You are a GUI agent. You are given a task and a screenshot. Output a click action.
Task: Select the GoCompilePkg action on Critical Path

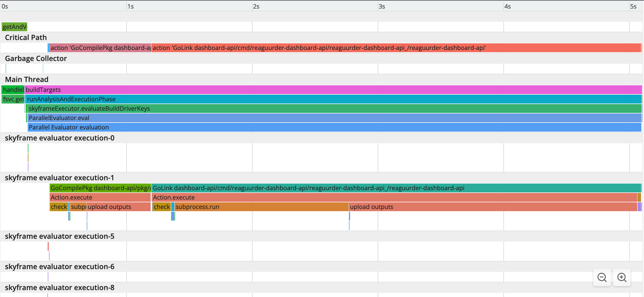[x=100, y=48]
